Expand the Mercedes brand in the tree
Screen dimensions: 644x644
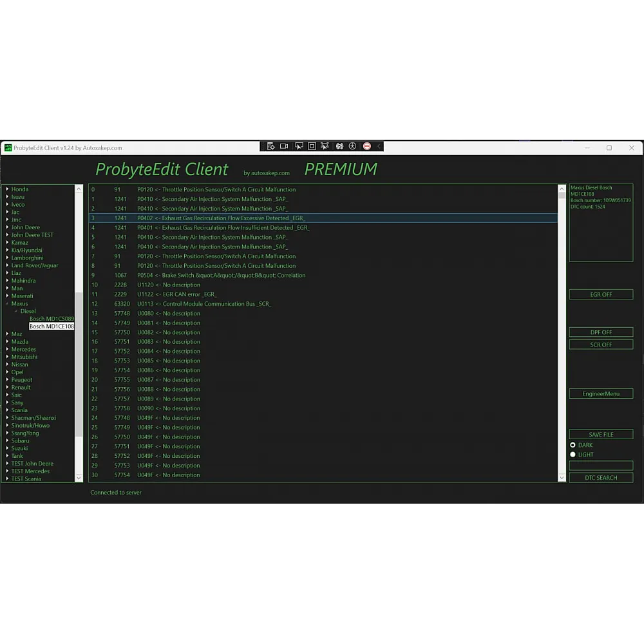pyautogui.click(x=8, y=349)
